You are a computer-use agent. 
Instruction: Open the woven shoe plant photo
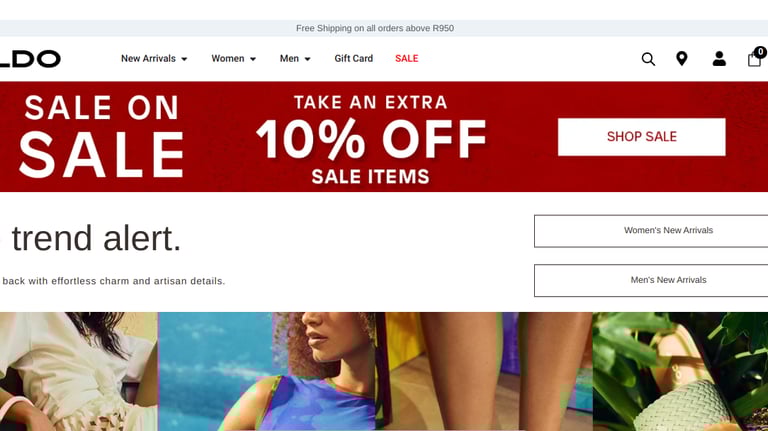coord(680,371)
